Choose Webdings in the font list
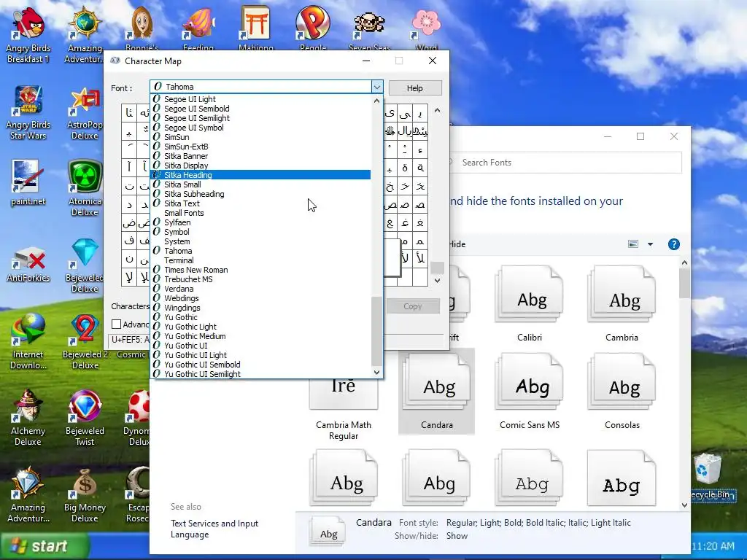 [x=260, y=298]
